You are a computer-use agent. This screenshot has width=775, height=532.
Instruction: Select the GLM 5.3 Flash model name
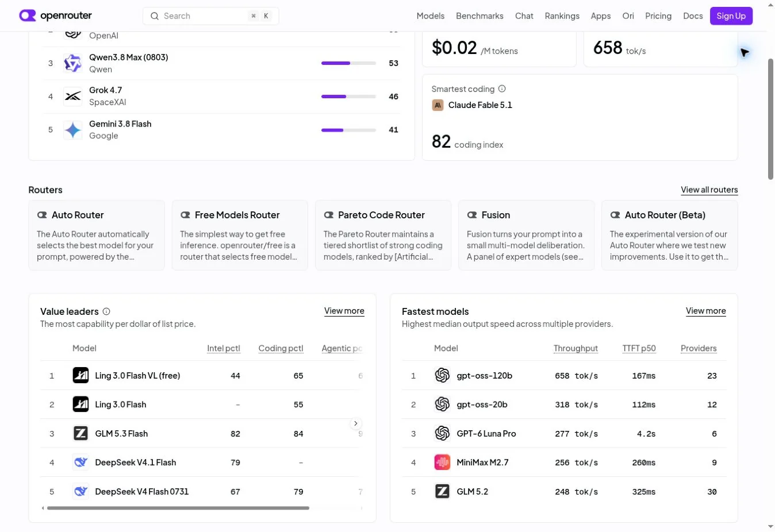click(121, 433)
